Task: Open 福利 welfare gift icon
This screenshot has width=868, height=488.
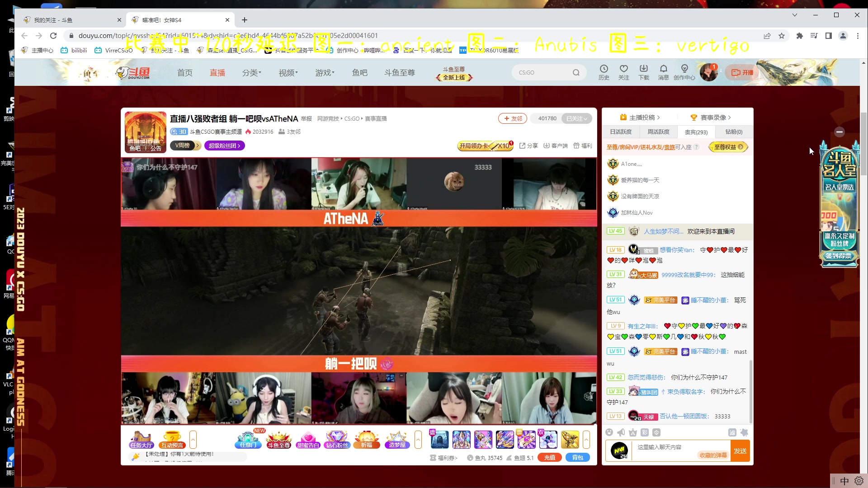Action: coord(583,145)
